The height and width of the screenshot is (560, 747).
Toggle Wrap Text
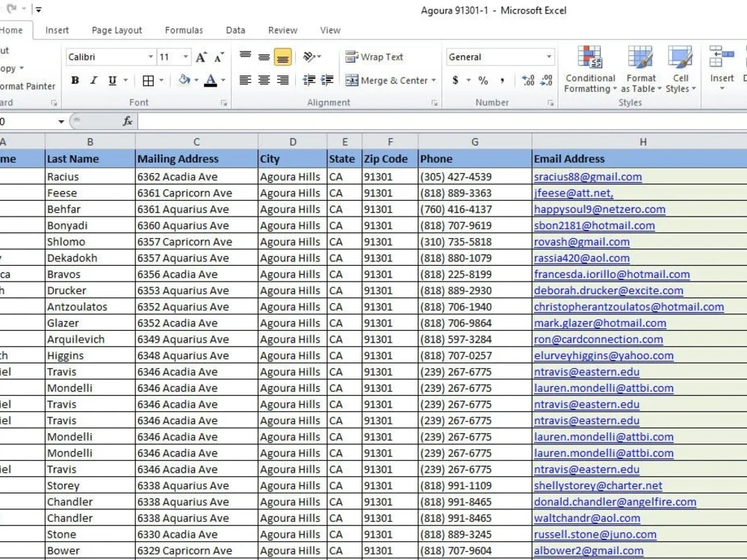374,57
